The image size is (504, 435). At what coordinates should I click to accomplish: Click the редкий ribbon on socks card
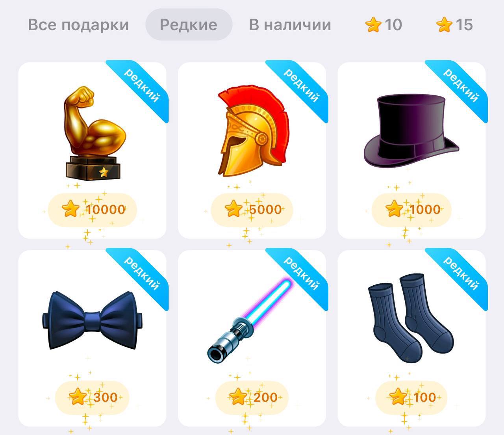point(461,273)
